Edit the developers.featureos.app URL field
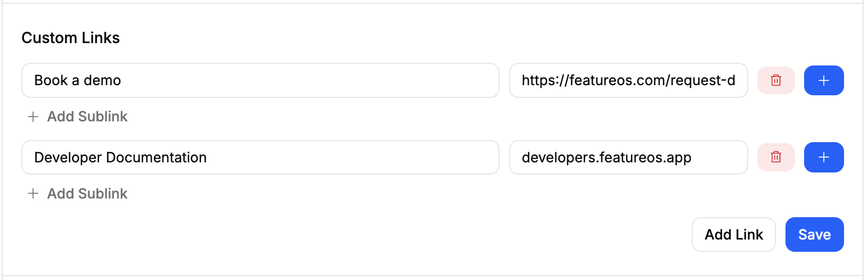 (x=628, y=157)
